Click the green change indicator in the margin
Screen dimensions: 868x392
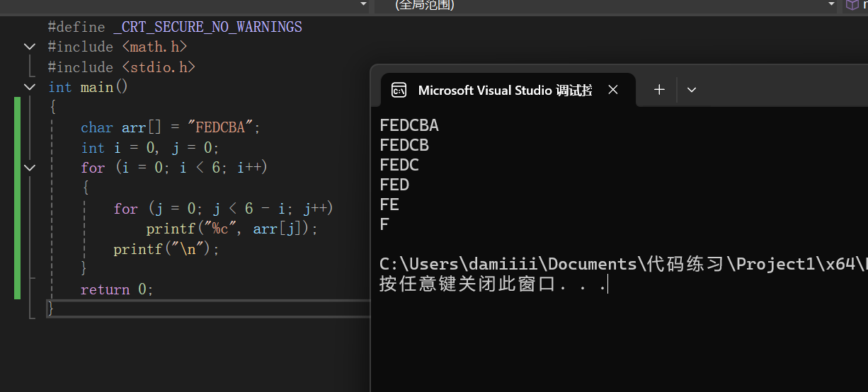18,198
